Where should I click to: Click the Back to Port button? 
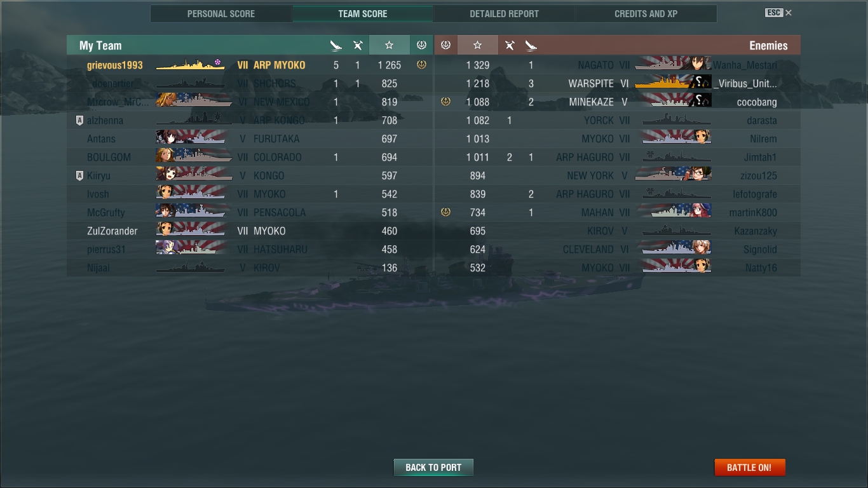coord(433,467)
